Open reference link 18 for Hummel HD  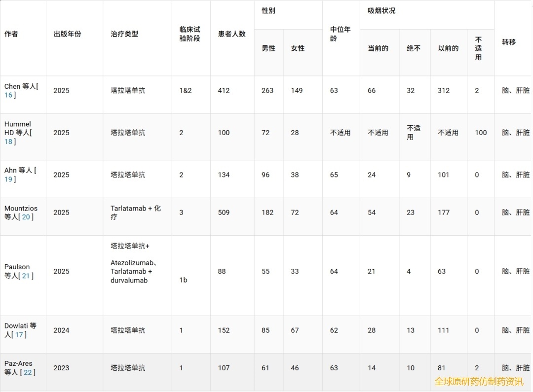[x=8, y=142]
